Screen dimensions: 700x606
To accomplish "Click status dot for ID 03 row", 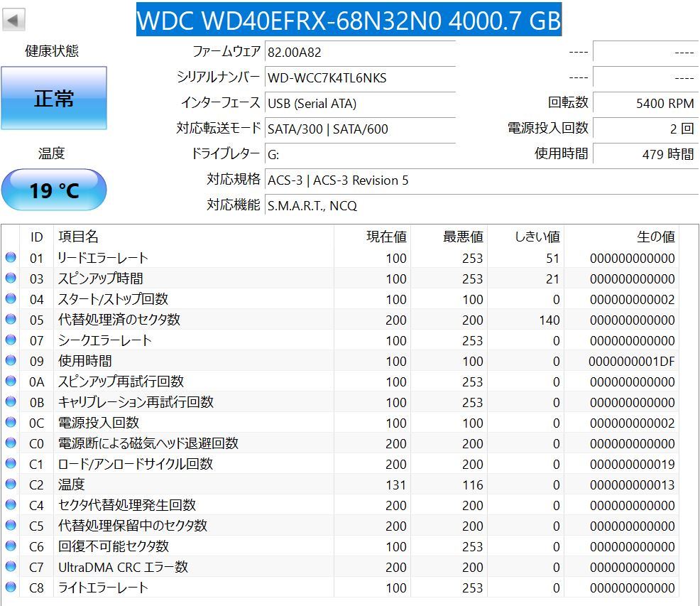I will click(x=11, y=278).
